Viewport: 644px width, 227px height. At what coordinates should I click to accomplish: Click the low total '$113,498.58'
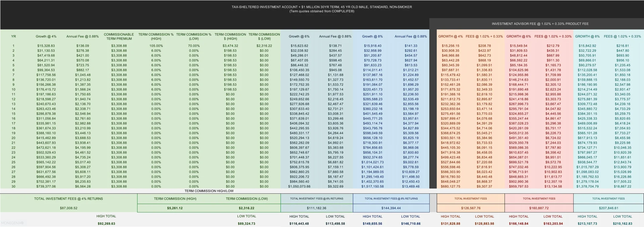335,224
